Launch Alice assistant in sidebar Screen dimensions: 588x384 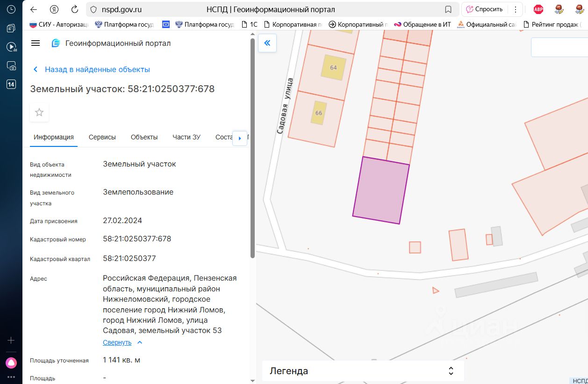pos(11,362)
